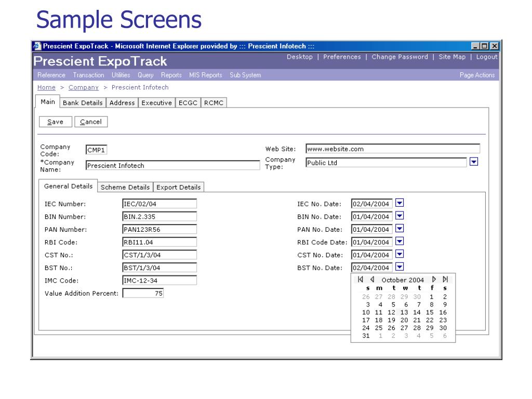The image size is (532, 399).
Task: Select October 25 in calendar
Action: coord(379,328)
